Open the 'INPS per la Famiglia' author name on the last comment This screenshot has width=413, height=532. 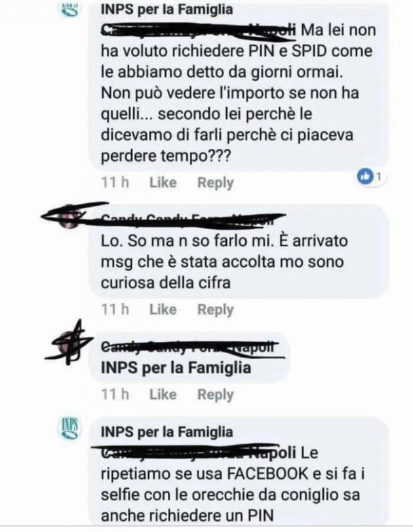click(x=167, y=432)
